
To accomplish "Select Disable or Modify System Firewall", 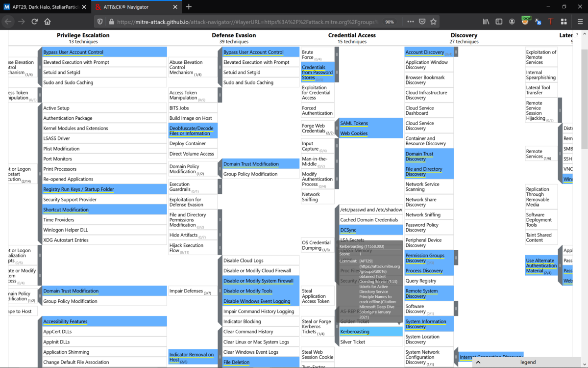I will tap(261, 281).
